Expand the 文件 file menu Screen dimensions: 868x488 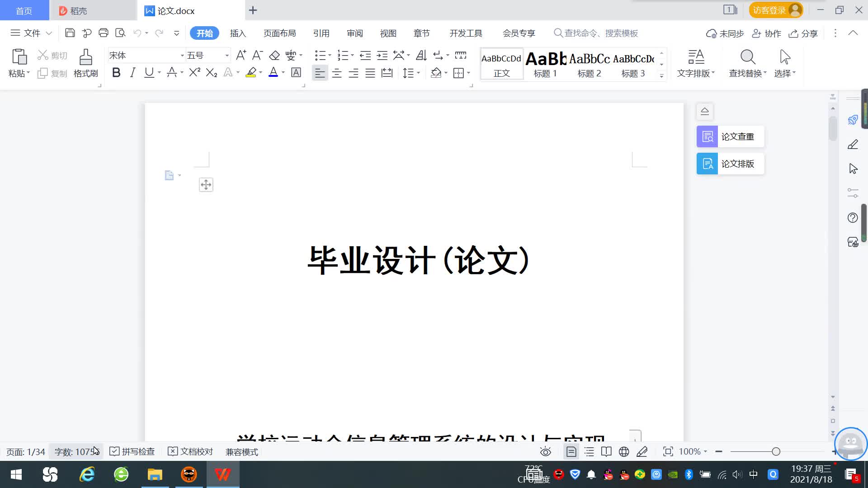[32, 33]
